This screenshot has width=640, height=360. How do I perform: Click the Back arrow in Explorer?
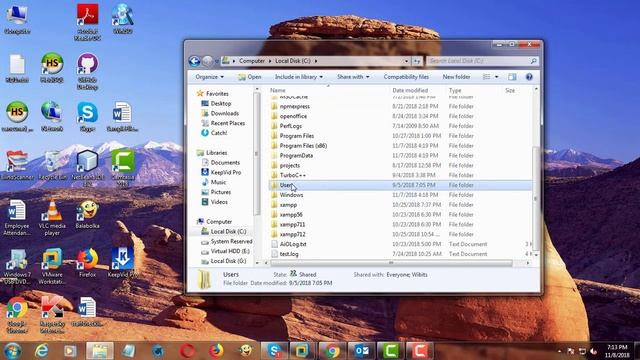194,61
